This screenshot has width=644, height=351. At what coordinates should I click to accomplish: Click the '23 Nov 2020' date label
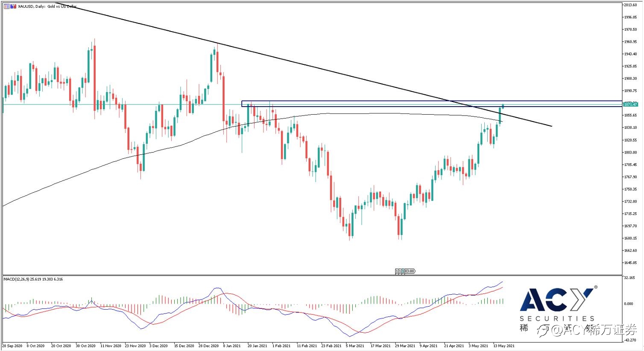[135, 346]
